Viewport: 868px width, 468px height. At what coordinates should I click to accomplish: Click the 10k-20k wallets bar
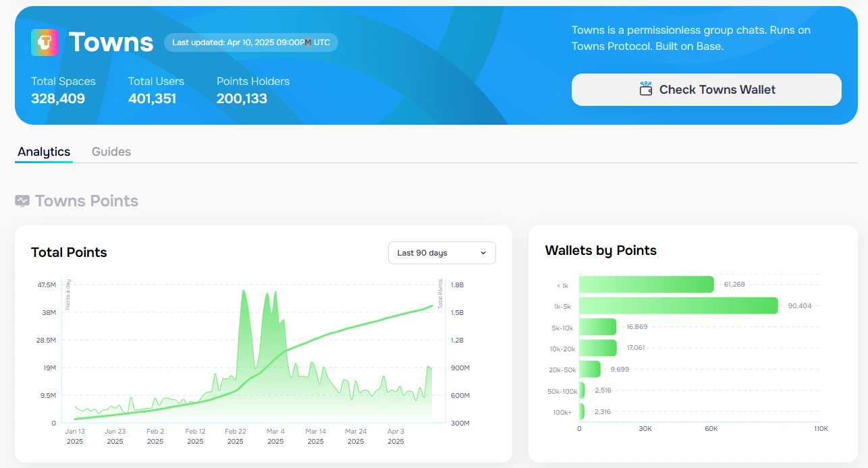(x=597, y=348)
